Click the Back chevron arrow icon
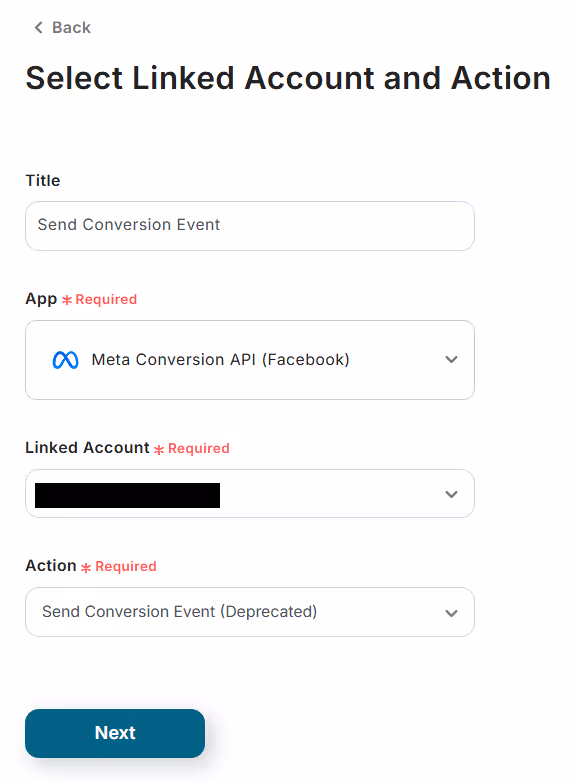Image resolution: width=577 pixels, height=782 pixels. (x=38, y=27)
